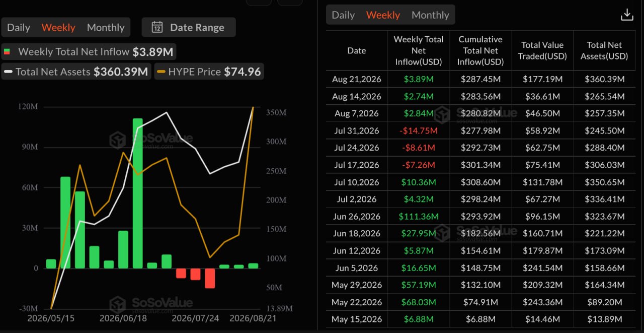The height and width of the screenshot is (333, 644).
Task: Download the table data via download icon
Action: point(627,15)
